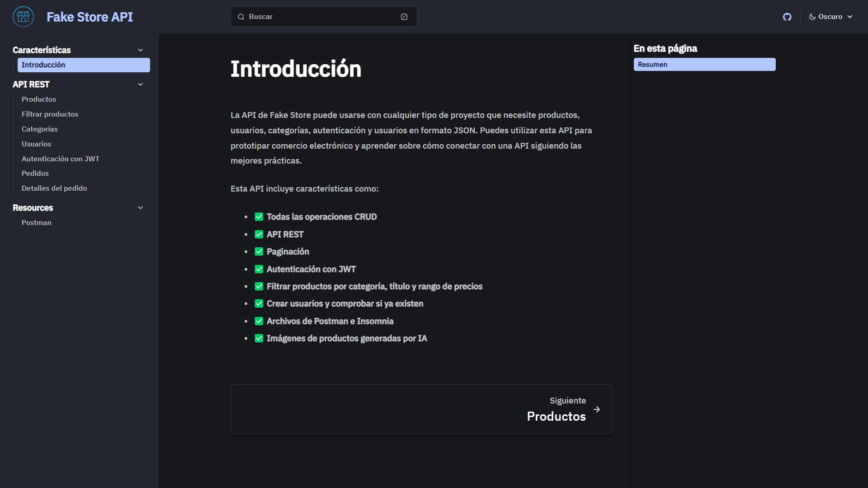Click the edit icon inside the search bar
This screenshot has height=488, width=868.
coord(404,17)
